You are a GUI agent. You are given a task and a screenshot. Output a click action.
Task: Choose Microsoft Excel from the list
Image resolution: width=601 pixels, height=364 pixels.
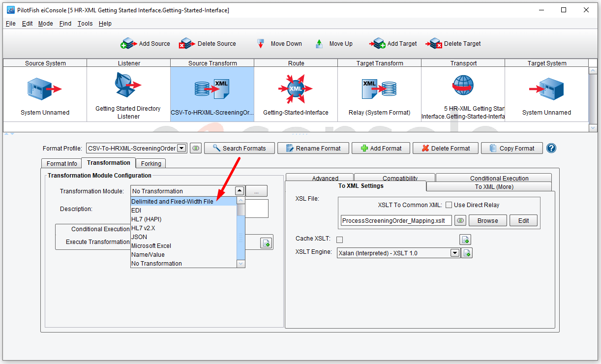(183, 245)
